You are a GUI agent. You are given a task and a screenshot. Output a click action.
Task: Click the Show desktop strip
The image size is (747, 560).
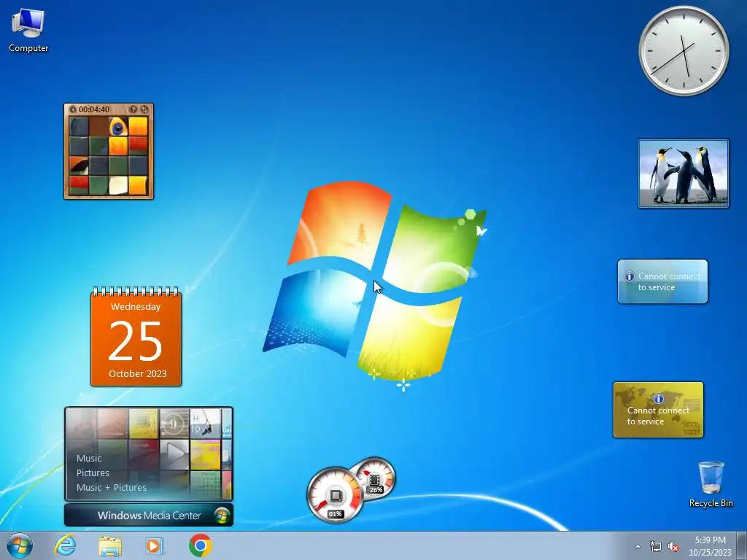[741, 545]
